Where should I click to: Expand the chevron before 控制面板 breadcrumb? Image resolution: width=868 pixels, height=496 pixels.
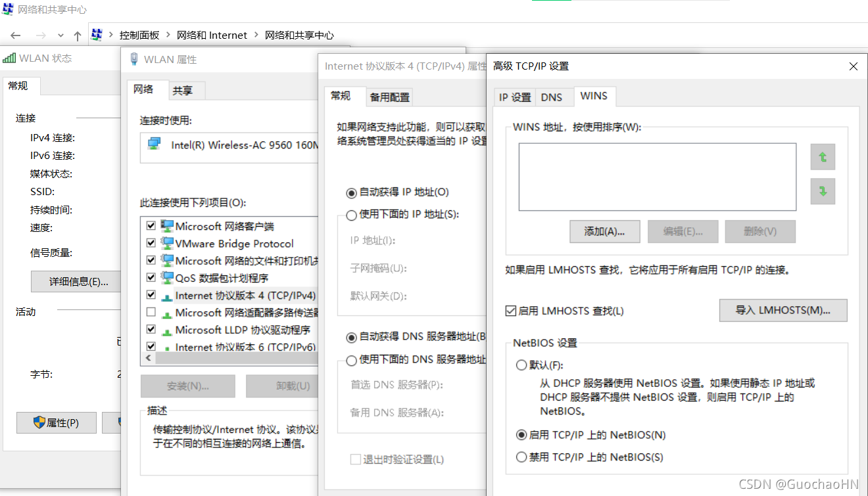pyautogui.click(x=111, y=35)
